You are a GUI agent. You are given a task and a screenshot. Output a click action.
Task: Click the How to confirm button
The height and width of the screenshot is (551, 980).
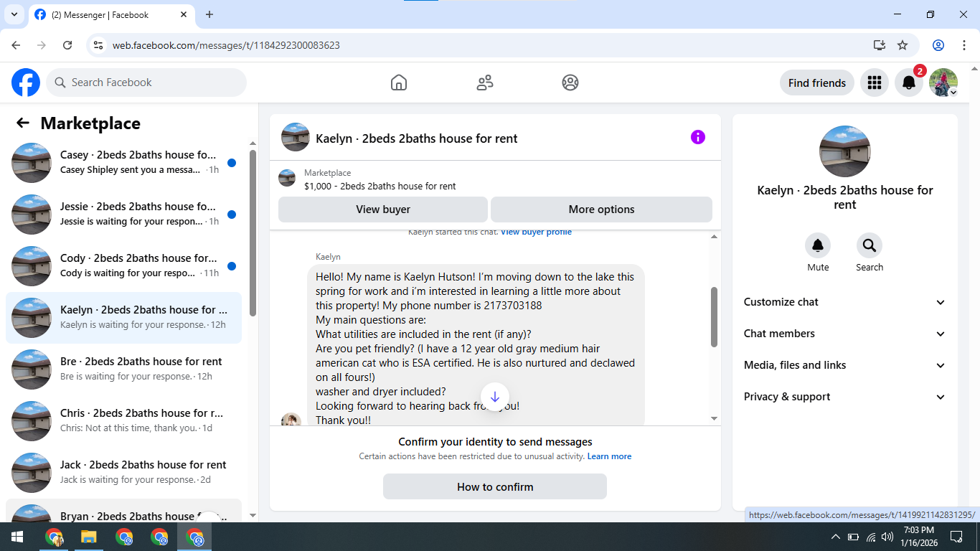(x=495, y=486)
